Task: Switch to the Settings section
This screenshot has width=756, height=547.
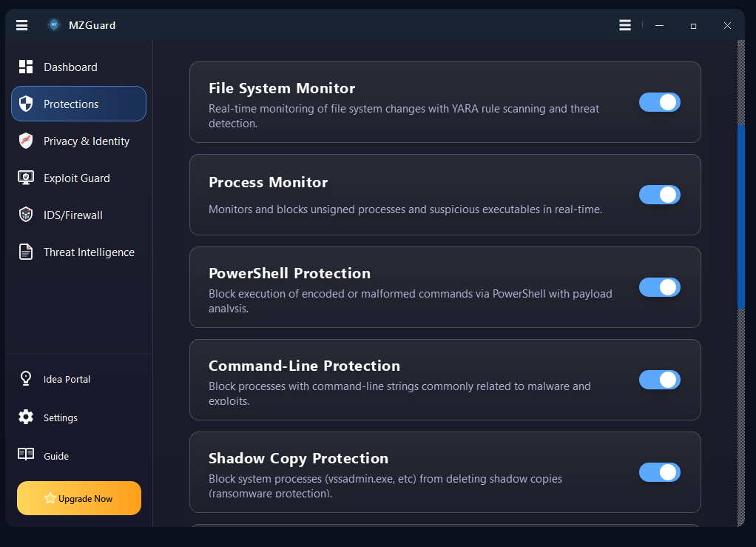Action: [26, 417]
